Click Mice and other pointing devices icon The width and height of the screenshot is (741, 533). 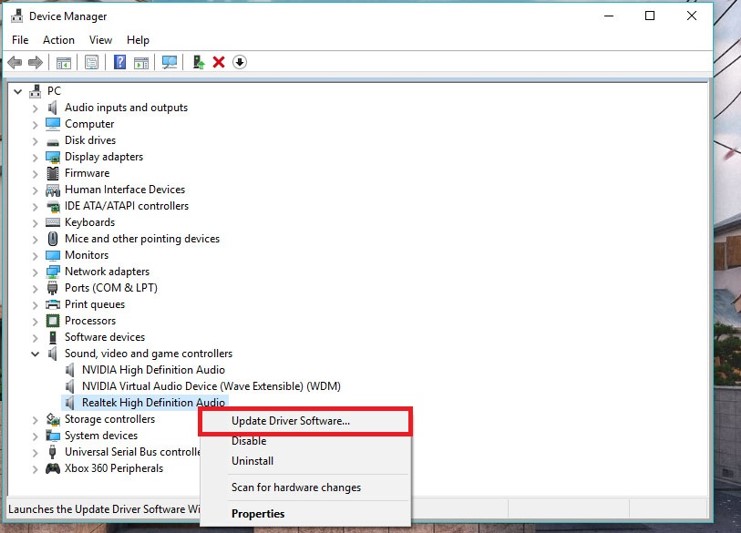pyautogui.click(x=52, y=239)
